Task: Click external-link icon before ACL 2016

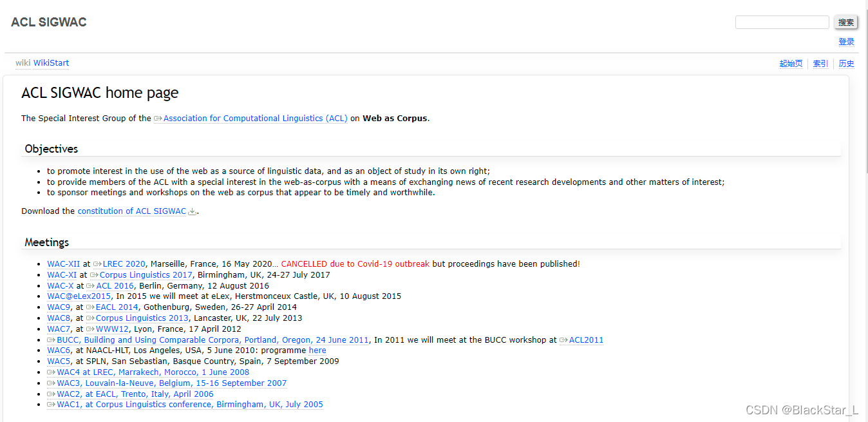Action: coord(91,286)
